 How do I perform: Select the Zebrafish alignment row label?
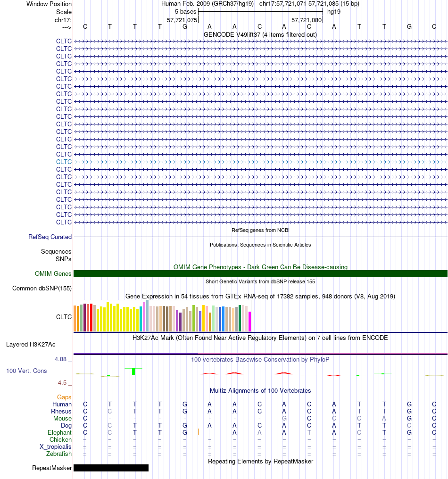[58, 454]
